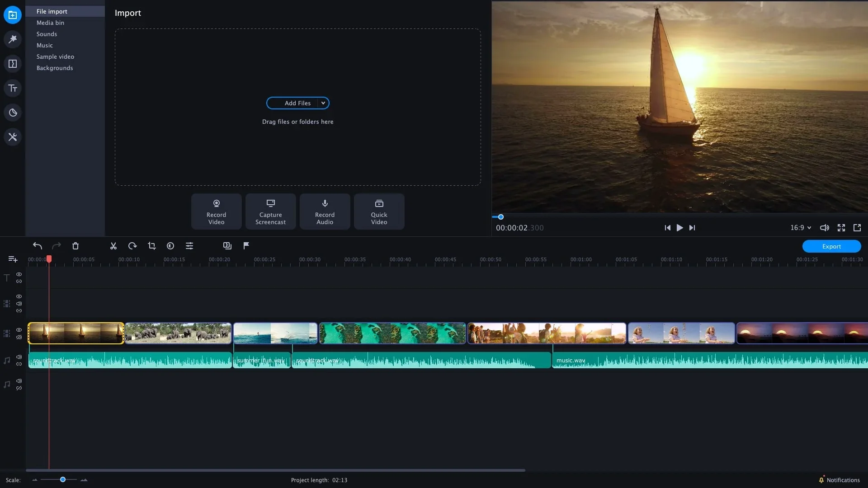Open the File import panel

(12, 15)
